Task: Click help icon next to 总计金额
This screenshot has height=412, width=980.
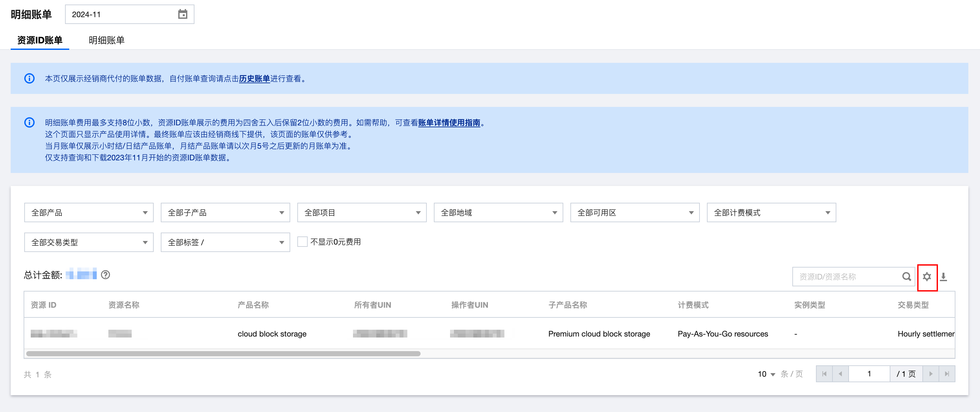Action: [x=105, y=275]
